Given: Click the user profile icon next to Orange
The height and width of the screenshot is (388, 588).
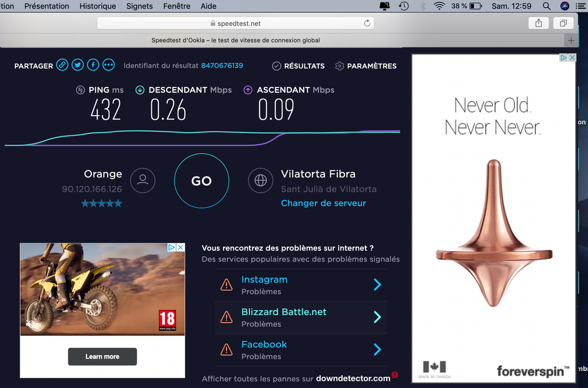Looking at the screenshot, I should [x=142, y=180].
